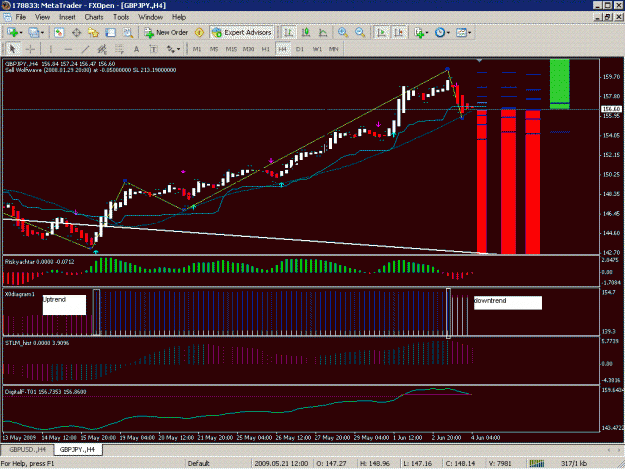The width and height of the screenshot is (625, 469).
Task: Select the Cursor arrow tool
Action: (x=12, y=49)
